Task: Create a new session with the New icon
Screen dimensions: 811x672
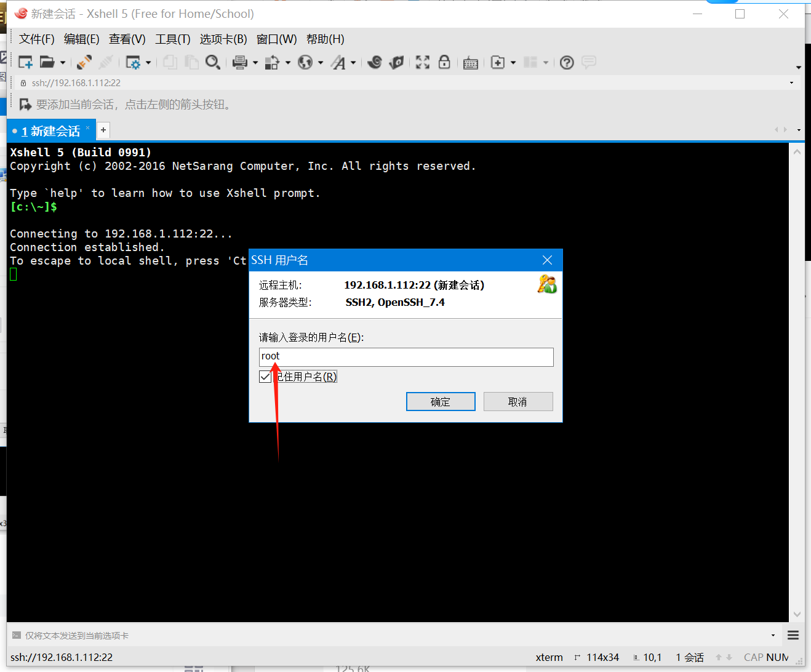Action: 25,62
